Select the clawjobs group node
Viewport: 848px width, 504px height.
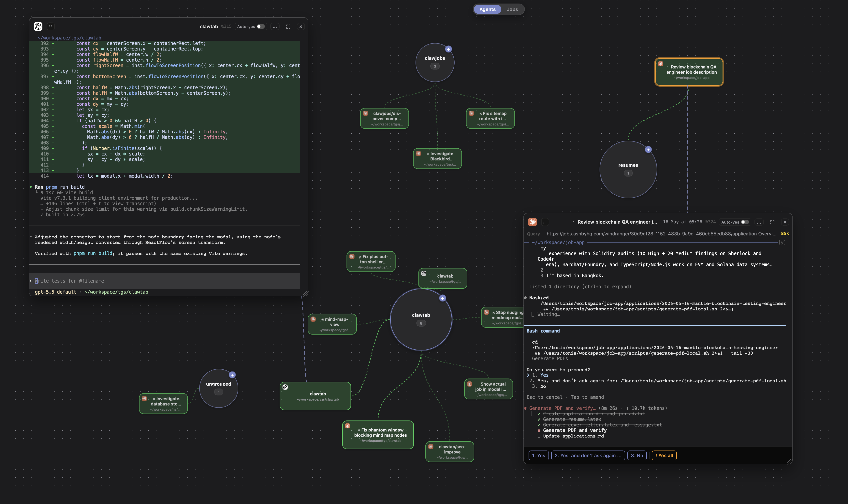click(434, 63)
